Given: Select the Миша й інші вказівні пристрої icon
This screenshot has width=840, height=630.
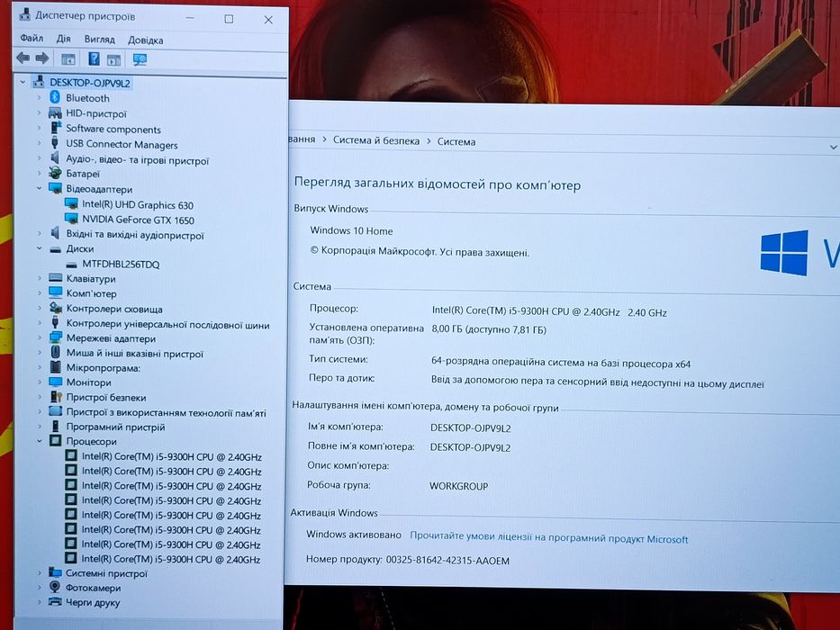Looking at the screenshot, I should point(55,353).
